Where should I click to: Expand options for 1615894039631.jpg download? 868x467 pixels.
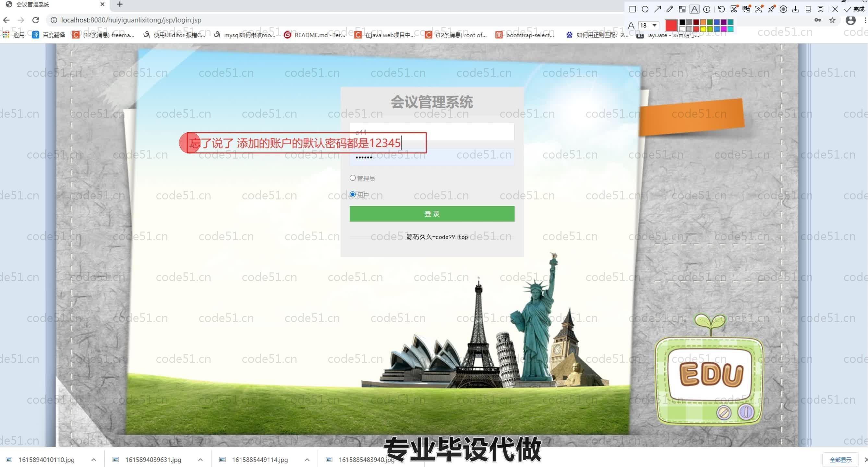(x=200, y=460)
